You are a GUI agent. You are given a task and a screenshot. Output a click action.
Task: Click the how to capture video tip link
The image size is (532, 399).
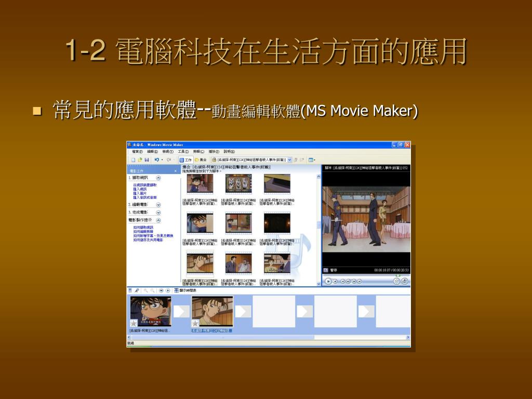point(143,228)
